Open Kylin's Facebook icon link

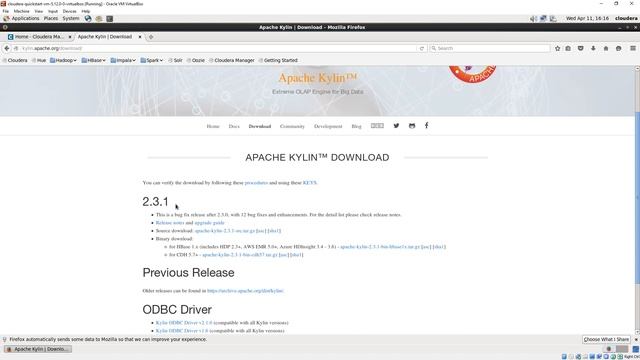426,125
